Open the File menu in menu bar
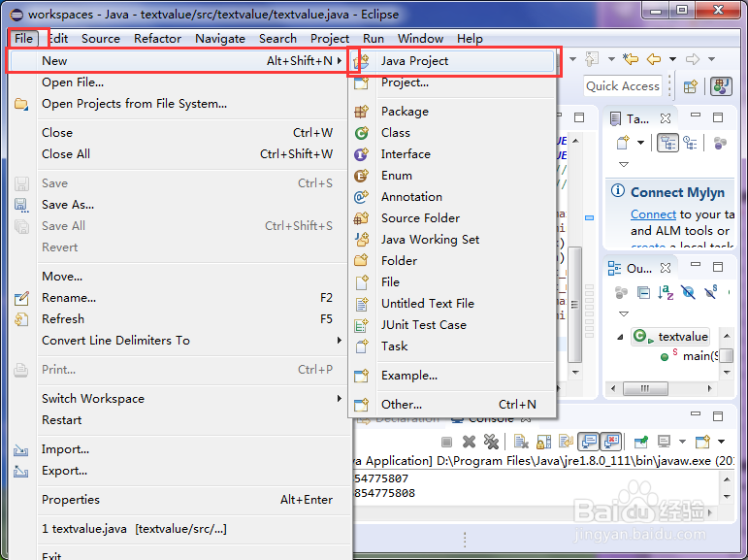 click(x=24, y=39)
